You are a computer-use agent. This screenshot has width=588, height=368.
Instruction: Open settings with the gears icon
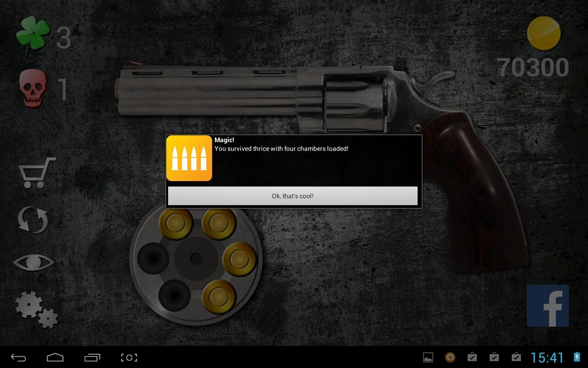click(x=36, y=309)
